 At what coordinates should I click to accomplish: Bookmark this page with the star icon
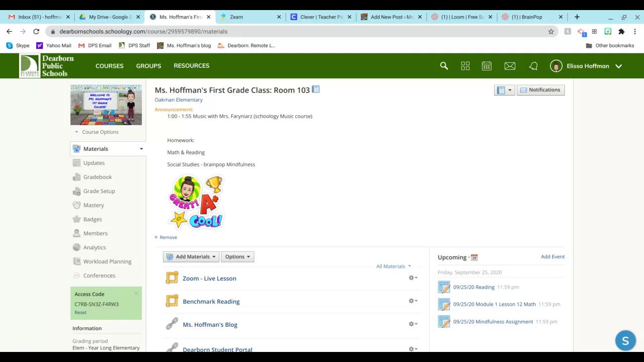click(551, 31)
